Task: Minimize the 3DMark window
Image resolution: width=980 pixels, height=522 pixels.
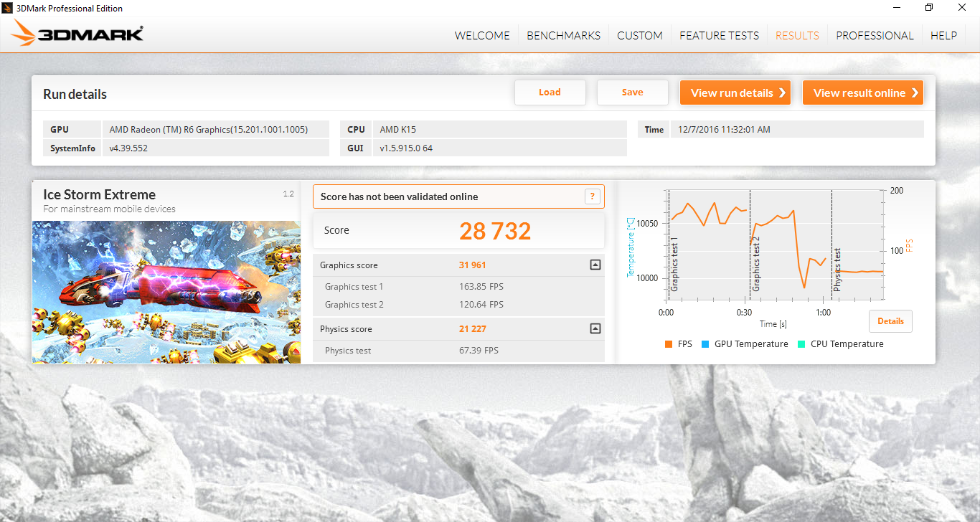Action: [x=897, y=8]
